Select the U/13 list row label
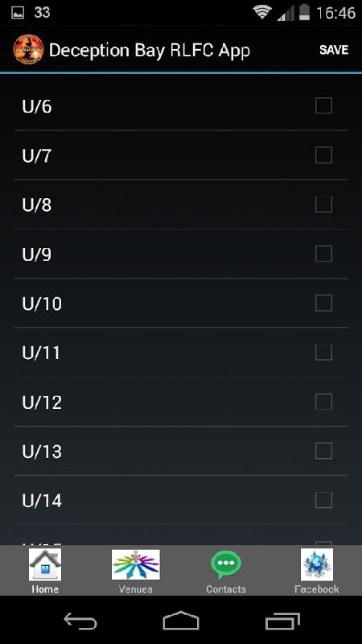Viewport: 362px width, 644px height. click(42, 452)
